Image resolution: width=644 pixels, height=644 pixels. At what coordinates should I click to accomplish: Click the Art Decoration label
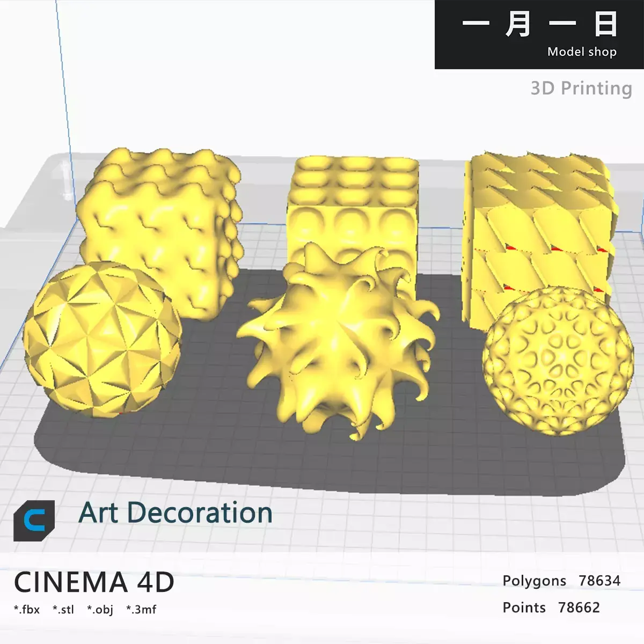coord(174,513)
